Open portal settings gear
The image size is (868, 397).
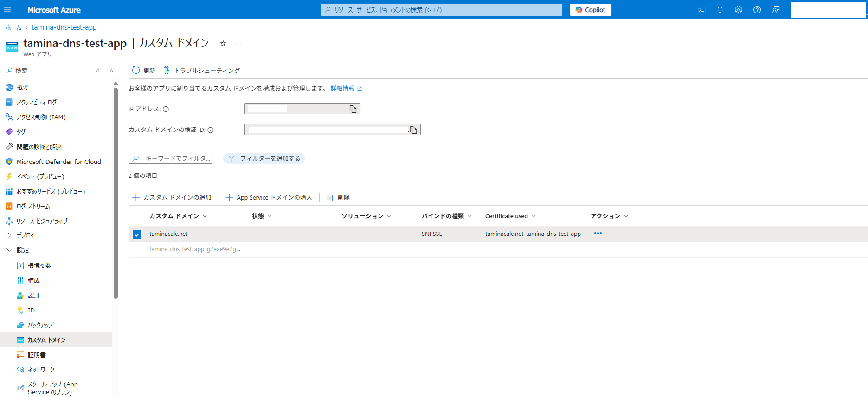[x=739, y=10]
